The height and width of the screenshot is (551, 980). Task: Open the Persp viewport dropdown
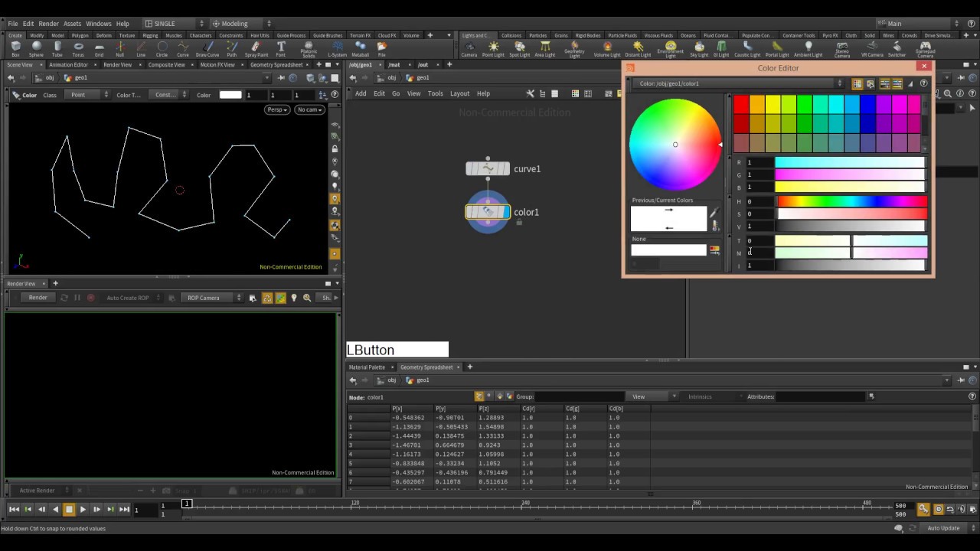277,109
